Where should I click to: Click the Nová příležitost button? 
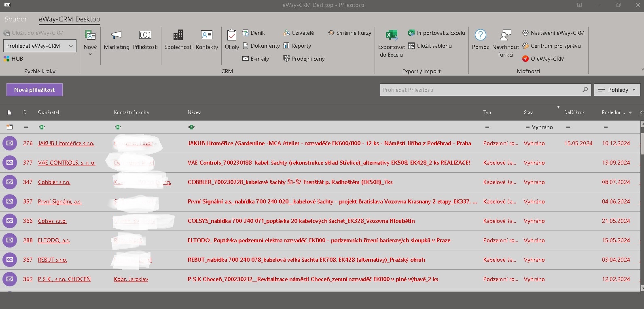(x=34, y=90)
